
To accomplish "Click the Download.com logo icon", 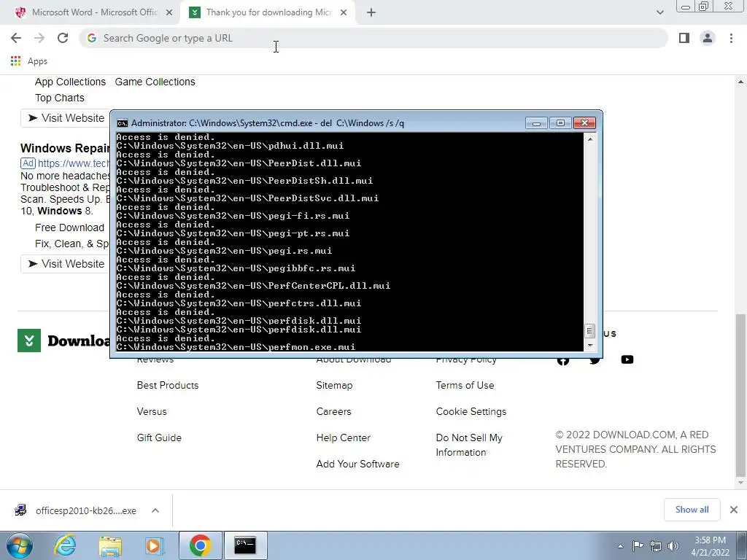I will pos(29,341).
